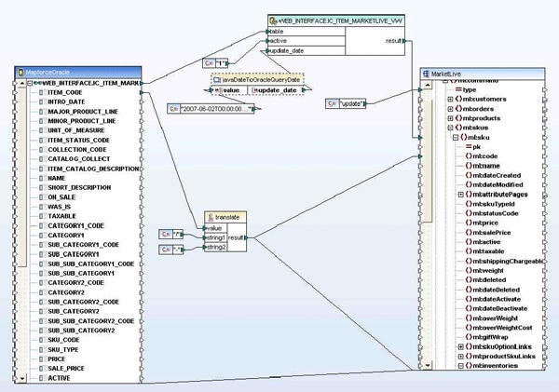The image size is (559, 392).
Task: Select the ml:giftWrap element
Action: (x=490, y=337)
